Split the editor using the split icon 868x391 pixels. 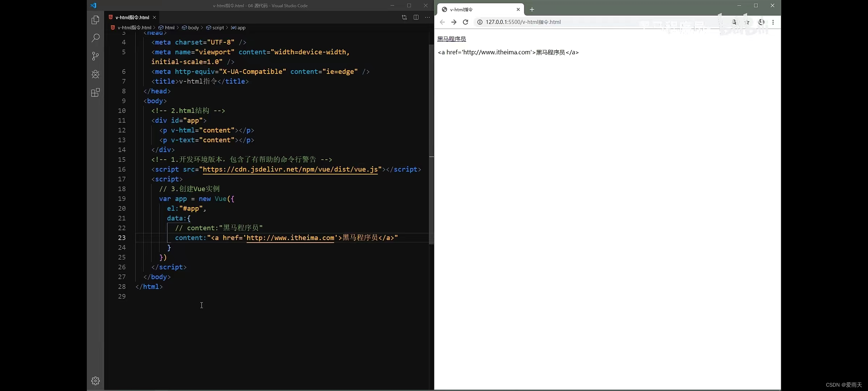tap(416, 17)
